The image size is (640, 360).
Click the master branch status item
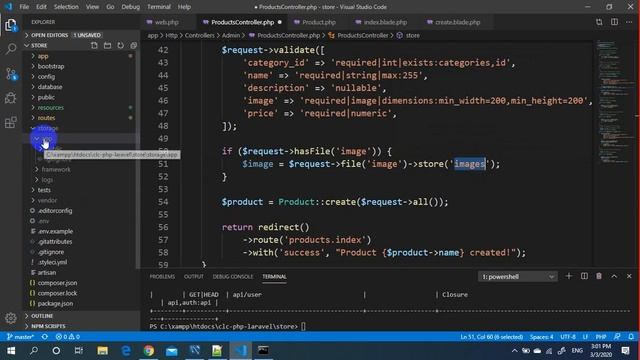20,337
